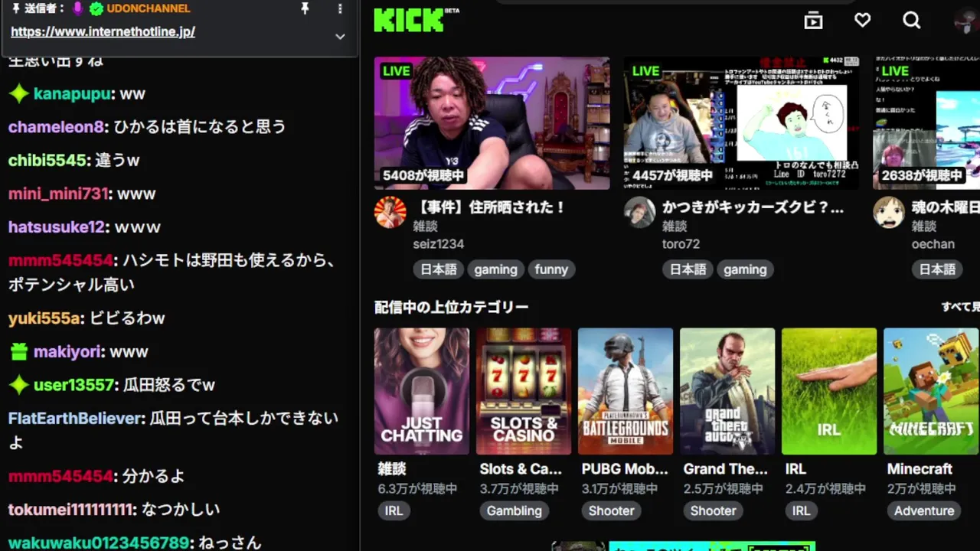Viewport: 980px width, 551px height.
Task: Click the Minecraft category title
Action: 920,469
